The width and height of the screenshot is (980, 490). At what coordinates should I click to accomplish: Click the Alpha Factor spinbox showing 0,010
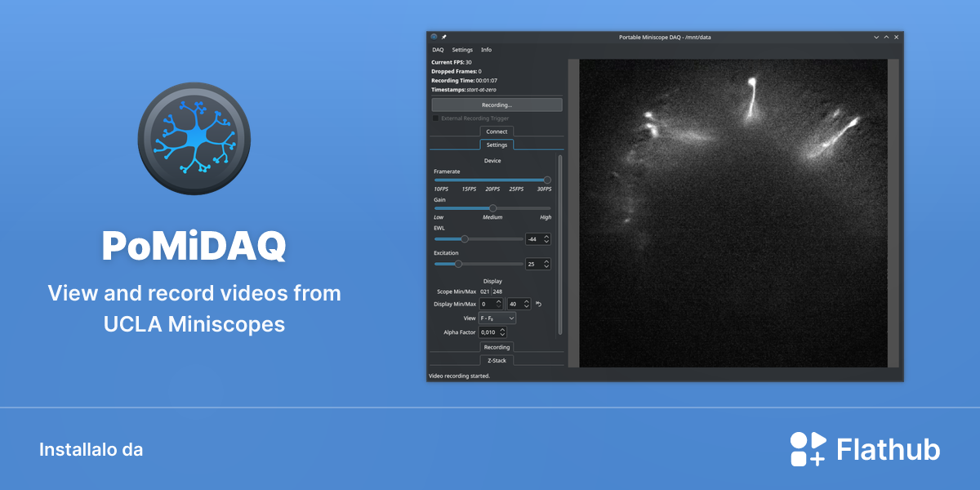(x=493, y=332)
